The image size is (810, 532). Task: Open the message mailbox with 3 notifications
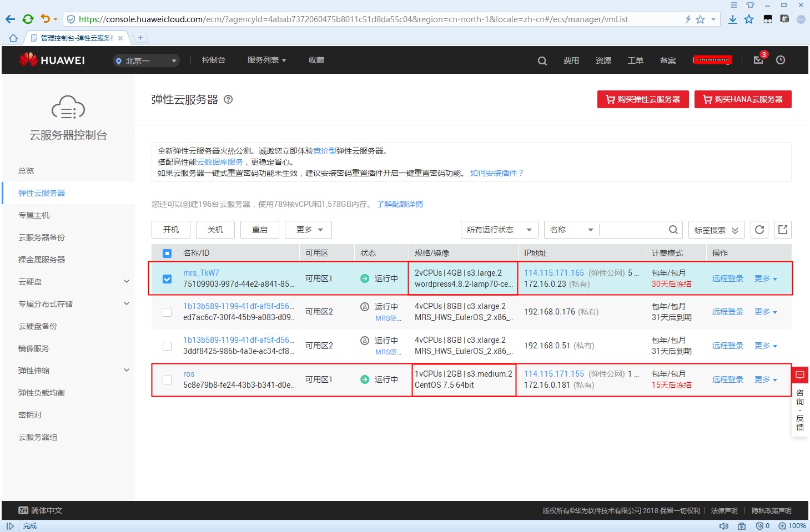coord(759,59)
